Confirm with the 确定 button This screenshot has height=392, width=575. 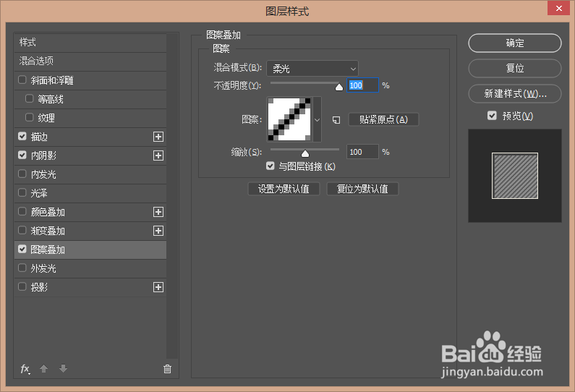tap(514, 43)
